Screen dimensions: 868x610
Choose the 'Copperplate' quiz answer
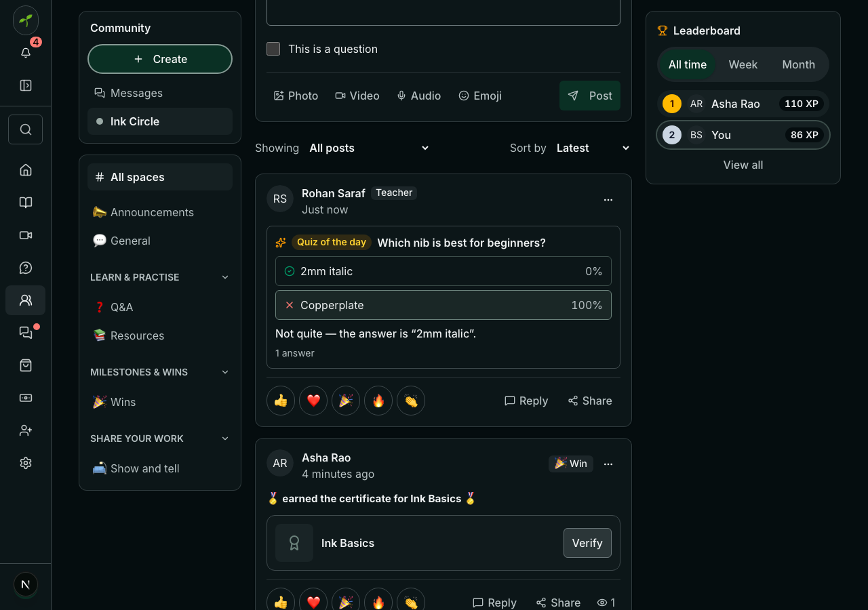[x=443, y=305]
